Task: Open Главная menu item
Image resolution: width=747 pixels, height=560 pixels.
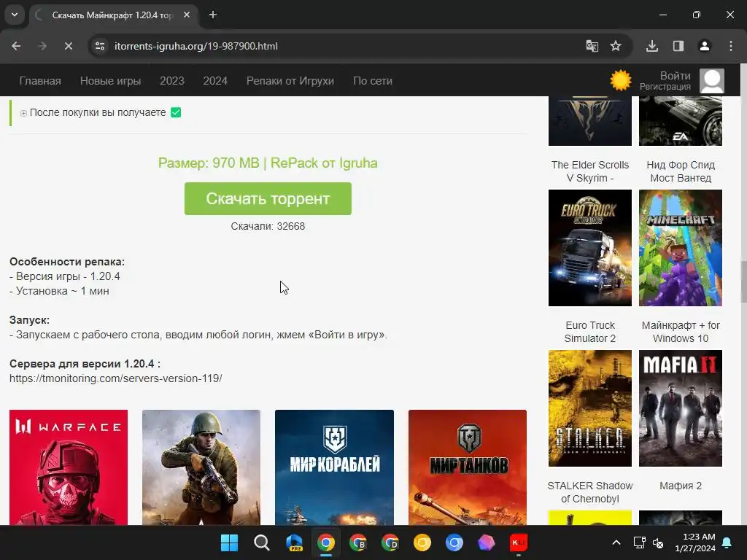Action: click(x=40, y=81)
